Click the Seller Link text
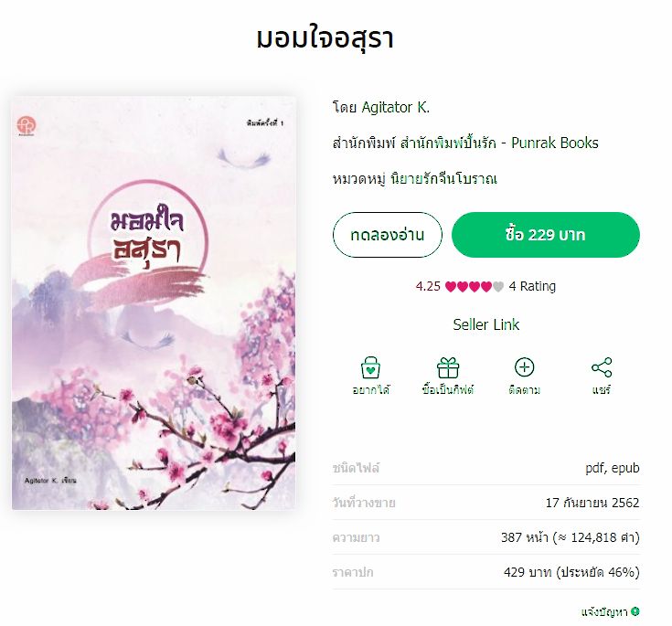Viewport: 672px width, 626px height. (486, 324)
